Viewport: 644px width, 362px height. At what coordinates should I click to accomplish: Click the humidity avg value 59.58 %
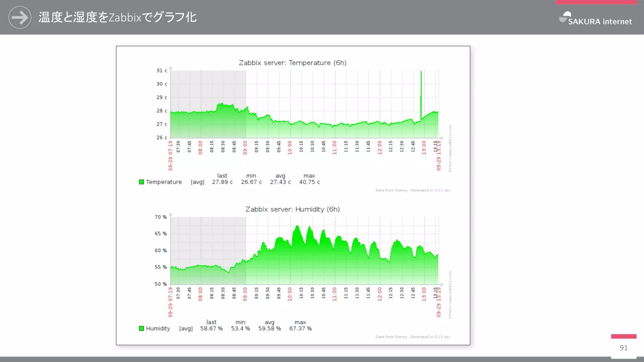269,328
